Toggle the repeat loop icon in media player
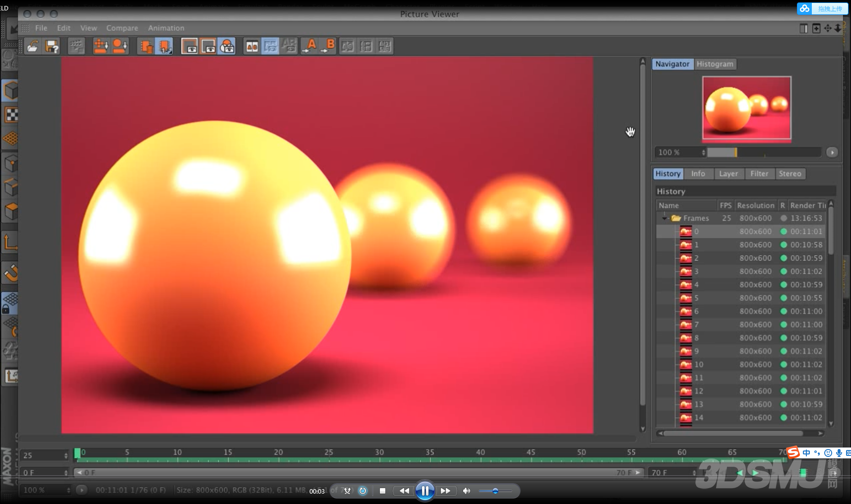The height and width of the screenshot is (504, 851). pos(363,491)
